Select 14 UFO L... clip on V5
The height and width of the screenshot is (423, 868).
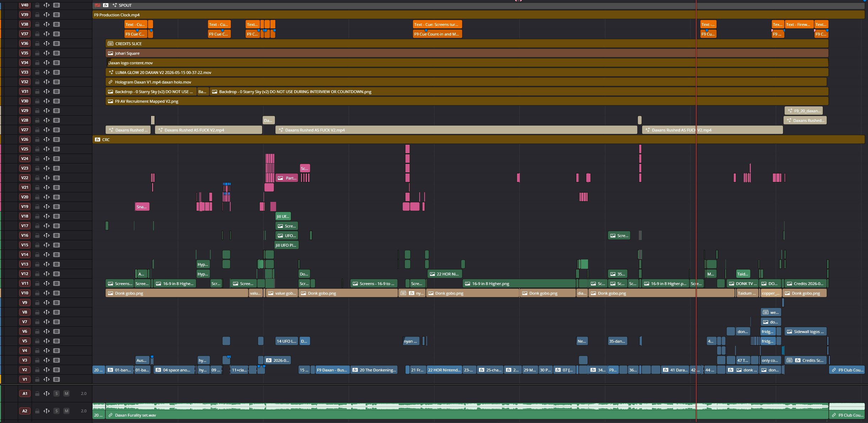[x=286, y=341]
